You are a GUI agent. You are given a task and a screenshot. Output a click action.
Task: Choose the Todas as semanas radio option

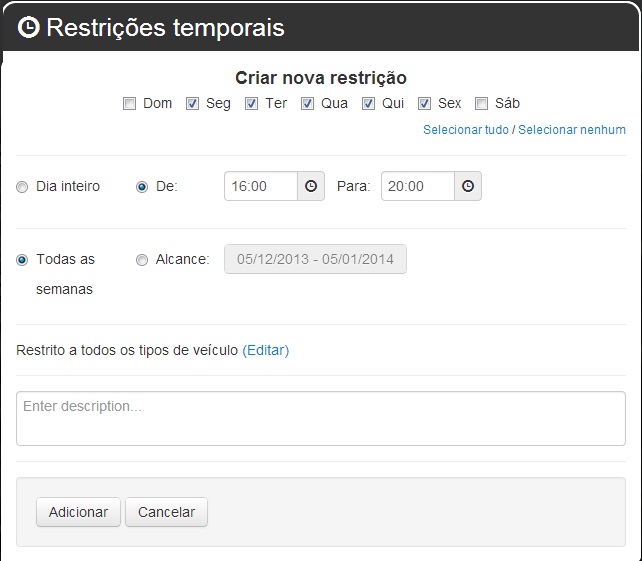[22, 260]
